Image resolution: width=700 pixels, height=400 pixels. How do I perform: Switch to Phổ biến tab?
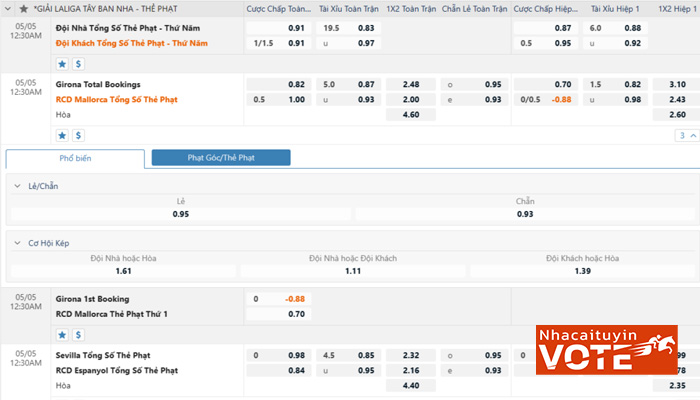75,158
